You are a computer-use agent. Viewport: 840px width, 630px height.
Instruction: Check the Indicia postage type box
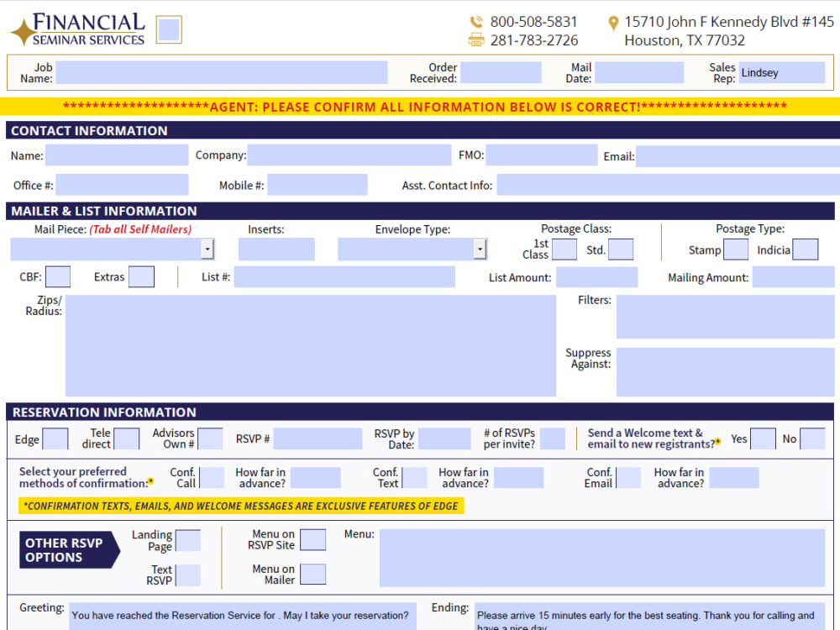[806, 249]
